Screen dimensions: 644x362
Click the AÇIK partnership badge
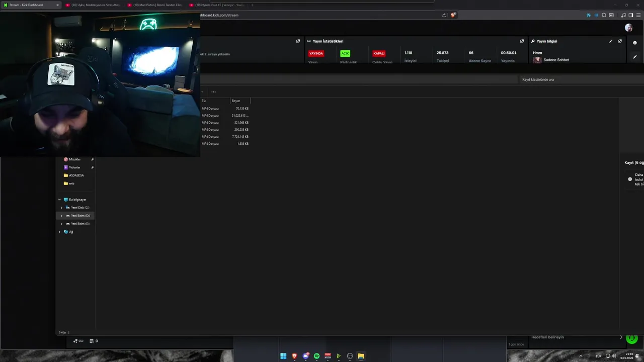345,53
